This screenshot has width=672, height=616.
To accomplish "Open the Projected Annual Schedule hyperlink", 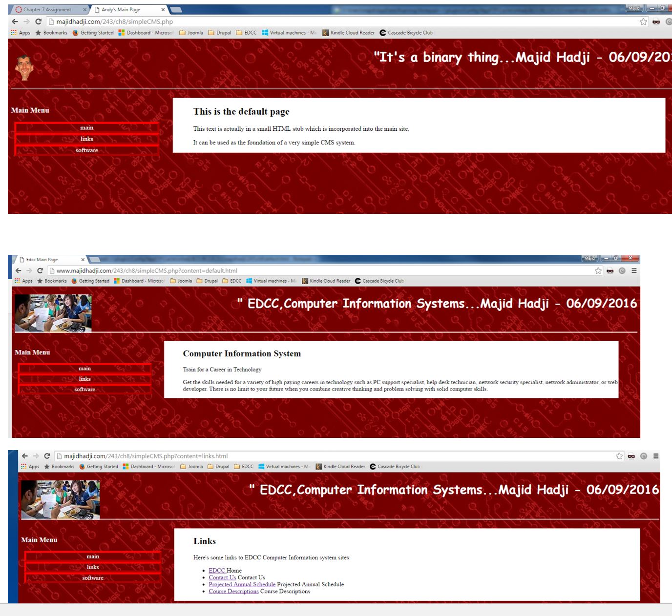I will (242, 584).
